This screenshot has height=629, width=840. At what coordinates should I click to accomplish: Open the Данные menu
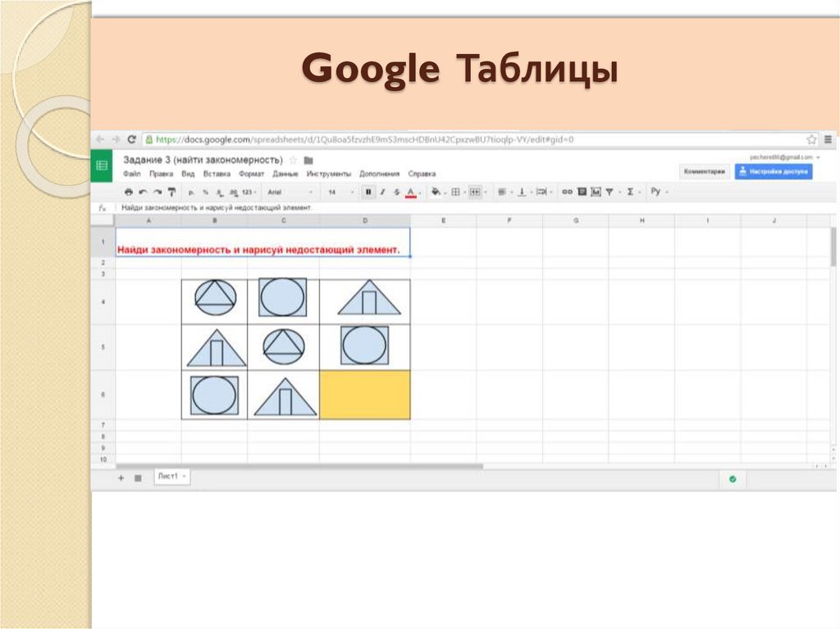[x=285, y=174]
